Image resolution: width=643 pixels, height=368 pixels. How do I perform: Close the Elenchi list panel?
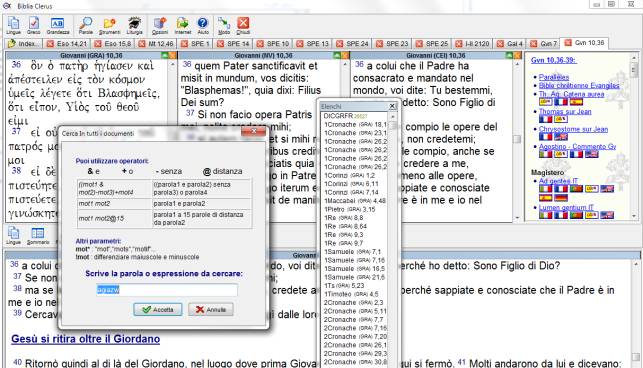coord(392,106)
